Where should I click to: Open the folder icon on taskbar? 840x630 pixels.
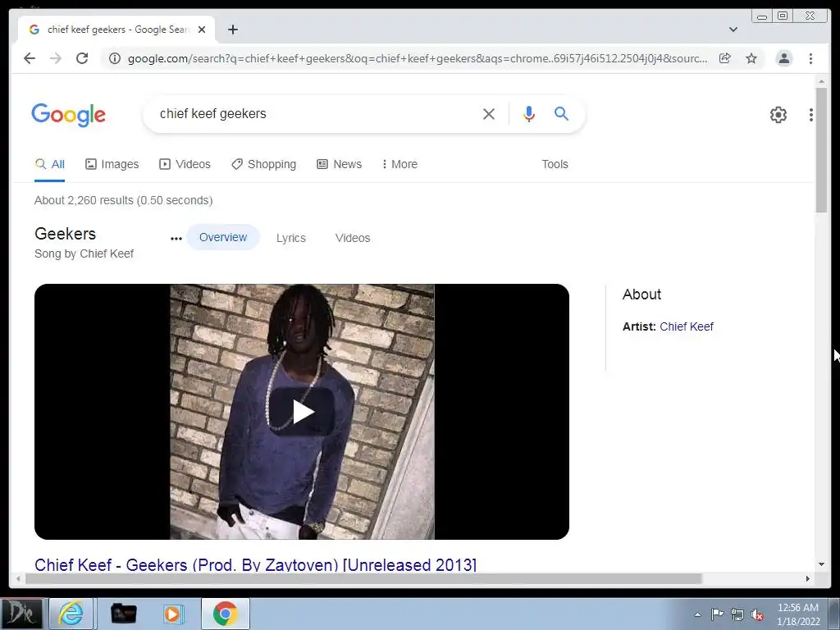(123, 614)
